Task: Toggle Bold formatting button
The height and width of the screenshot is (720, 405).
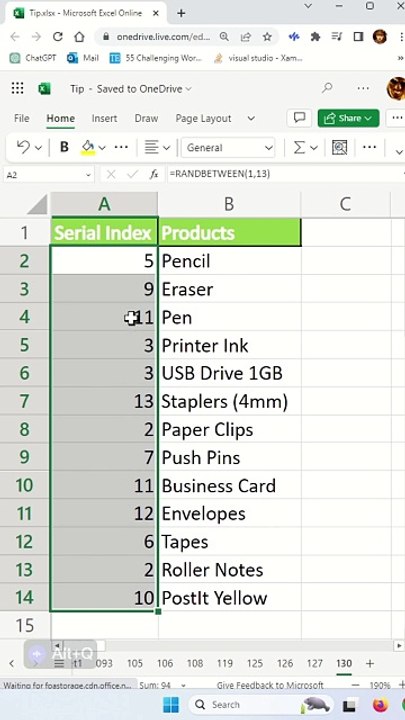Action: pyautogui.click(x=64, y=147)
